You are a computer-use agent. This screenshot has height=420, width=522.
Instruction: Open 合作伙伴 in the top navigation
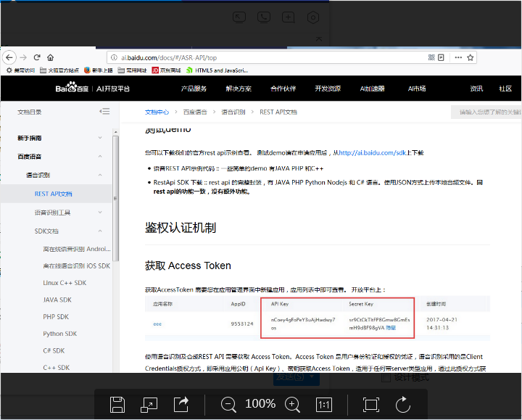(x=283, y=88)
